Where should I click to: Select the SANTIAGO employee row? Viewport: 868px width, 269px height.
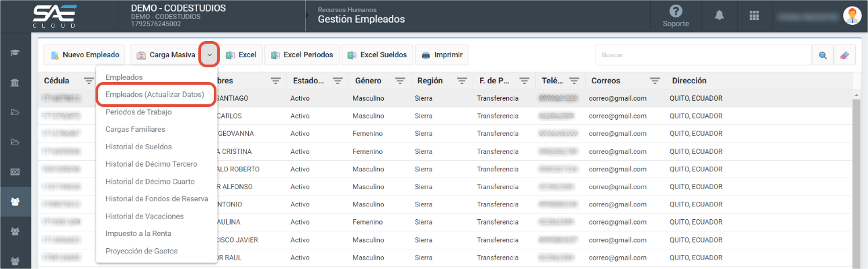446,98
